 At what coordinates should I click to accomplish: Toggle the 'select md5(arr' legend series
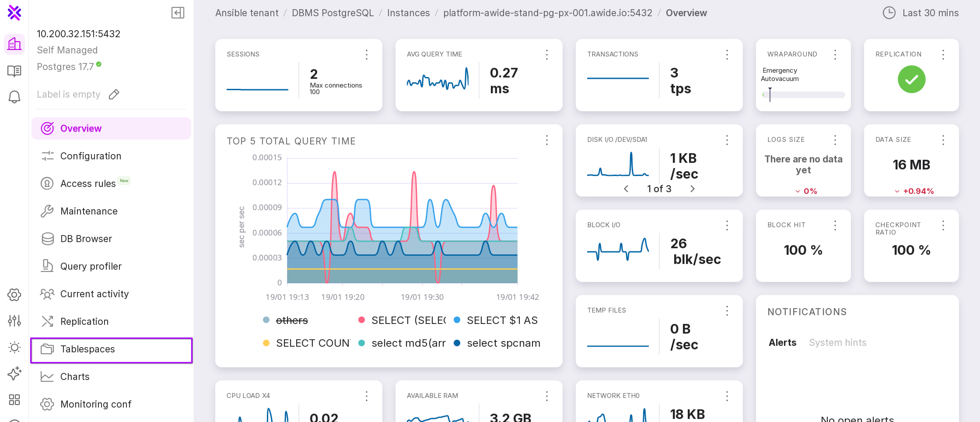click(408, 343)
